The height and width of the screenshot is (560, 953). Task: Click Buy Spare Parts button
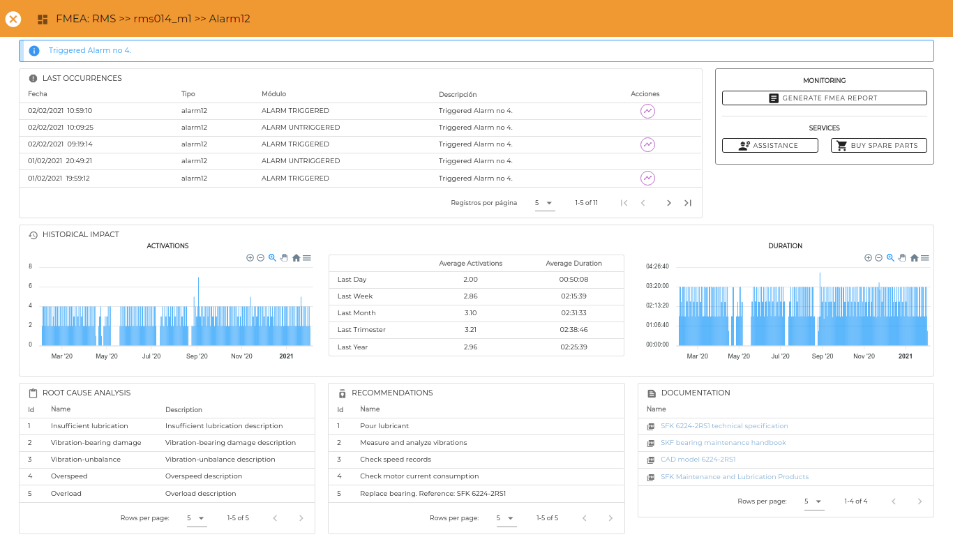[x=879, y=145]
